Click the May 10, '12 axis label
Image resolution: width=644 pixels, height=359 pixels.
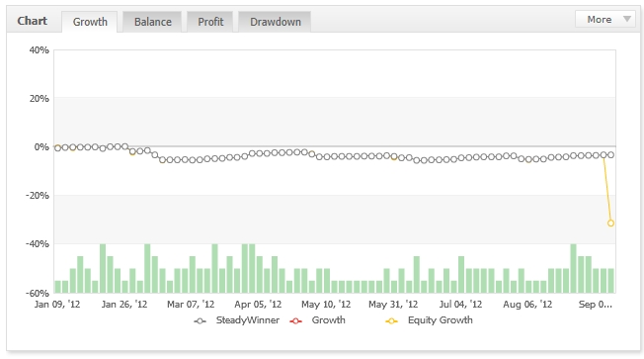click(x=326, y=305)
